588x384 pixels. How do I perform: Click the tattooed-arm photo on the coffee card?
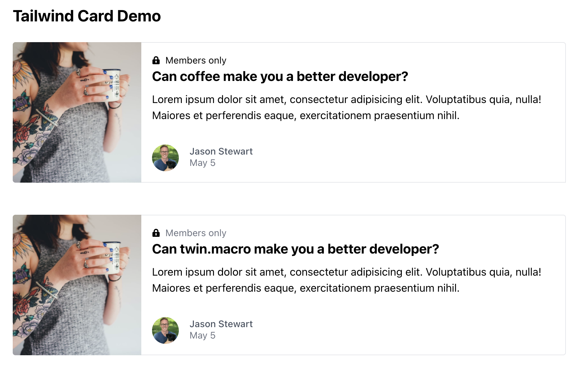77,112
